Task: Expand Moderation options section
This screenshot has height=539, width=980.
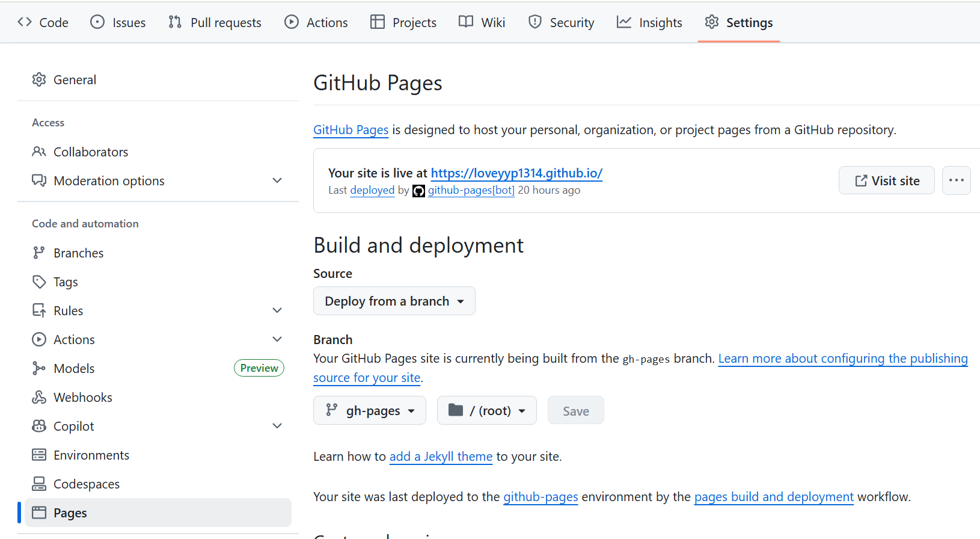Action: [277, 180]
